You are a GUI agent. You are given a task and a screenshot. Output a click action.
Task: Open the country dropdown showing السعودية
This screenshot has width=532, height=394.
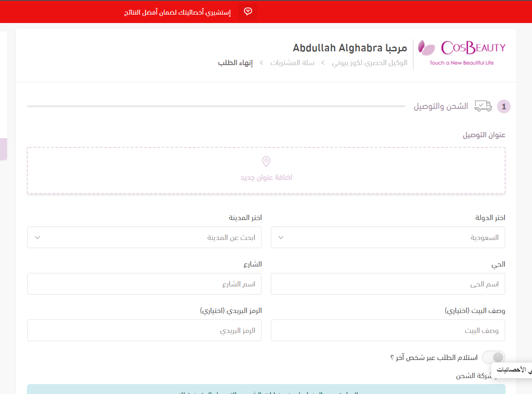[388, 238]
